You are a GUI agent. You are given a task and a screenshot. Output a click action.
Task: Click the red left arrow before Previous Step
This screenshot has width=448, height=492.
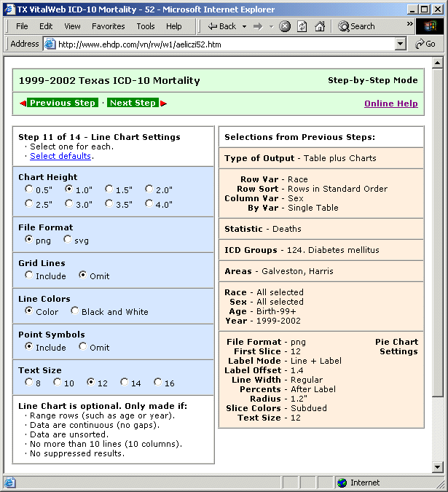pos(23,104)
